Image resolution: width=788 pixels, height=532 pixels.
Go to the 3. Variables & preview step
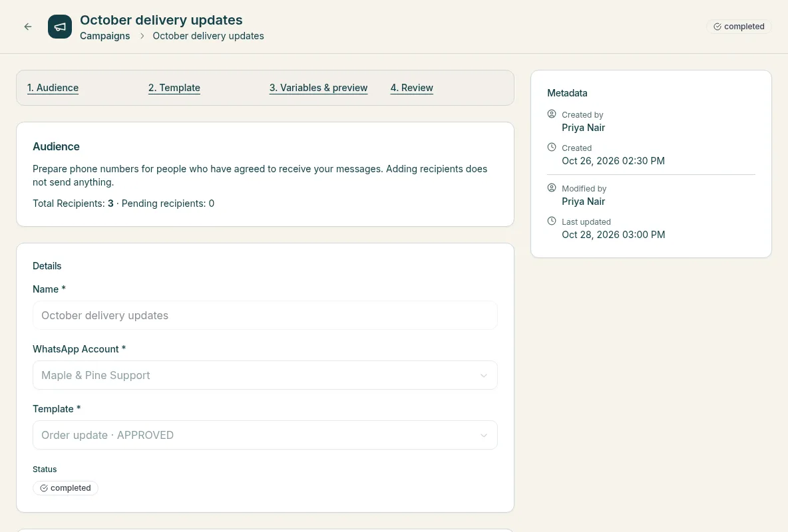pos(318,88)
